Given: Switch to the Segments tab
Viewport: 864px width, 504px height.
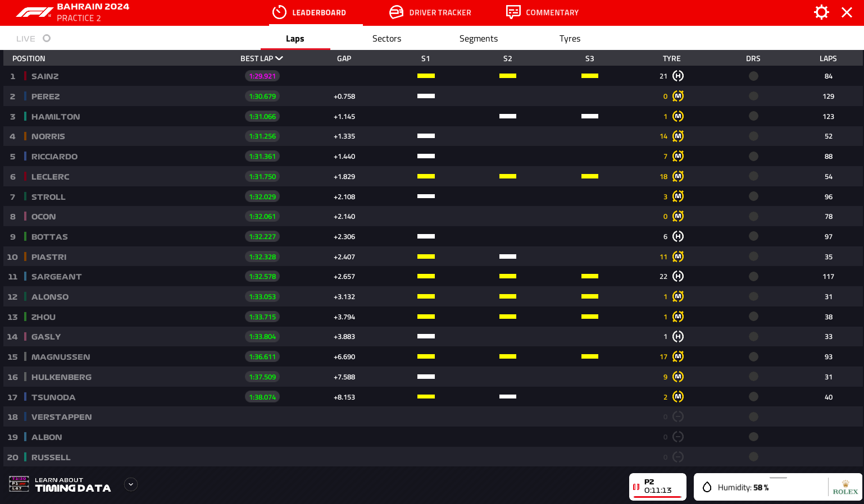Looking at the screenshot, I should (x=479, y=38).
